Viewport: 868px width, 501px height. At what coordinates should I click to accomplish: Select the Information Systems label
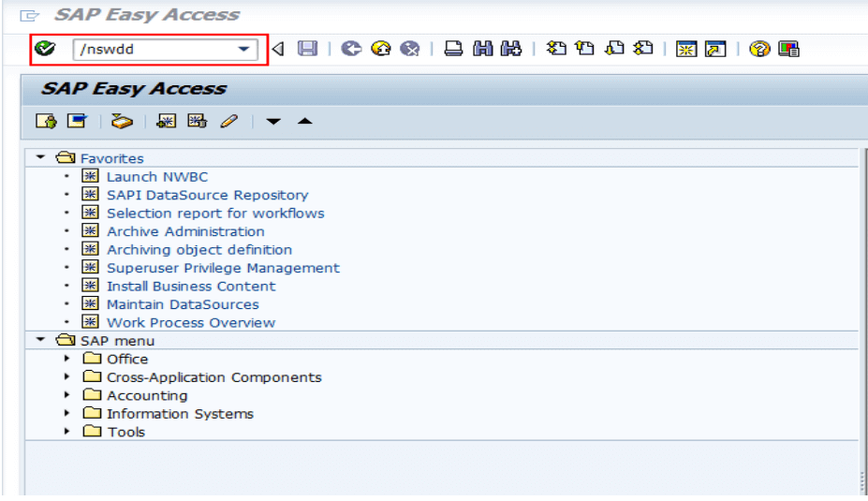[180, 414]
